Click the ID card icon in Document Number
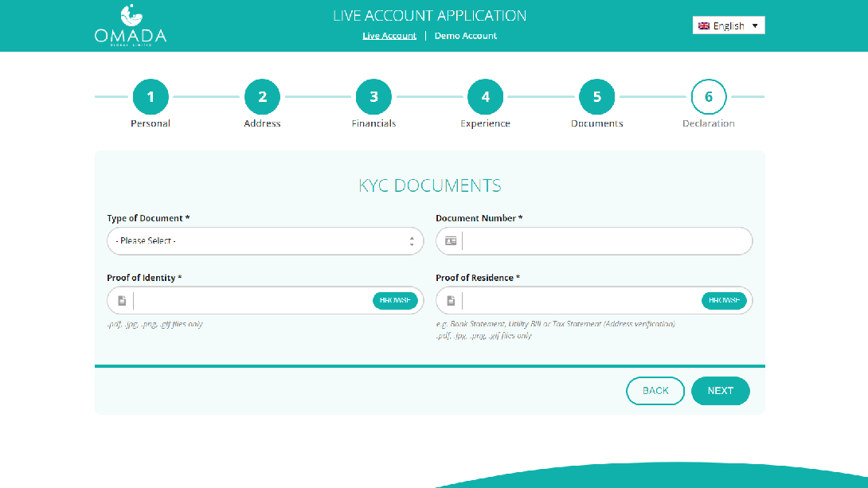 point(451,241)
